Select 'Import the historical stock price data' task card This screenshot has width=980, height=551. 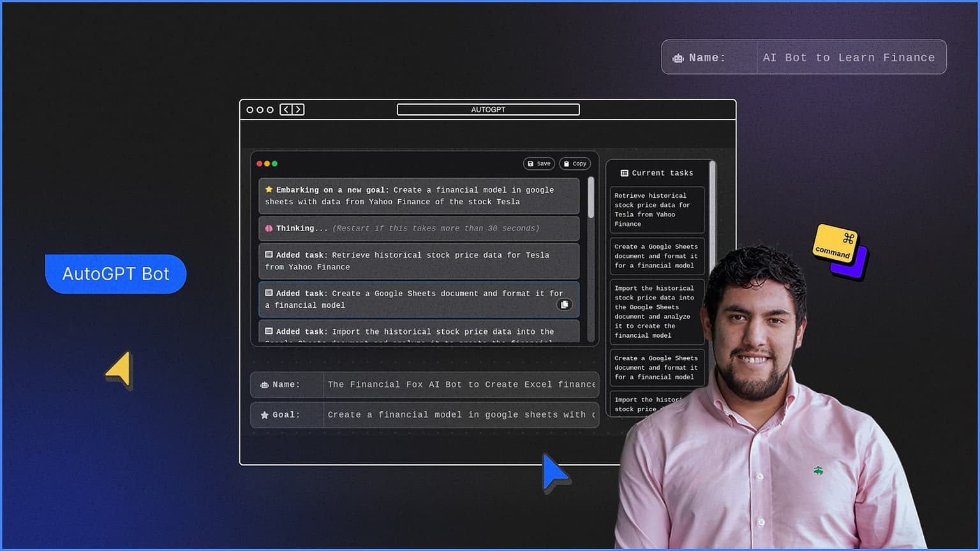(x=657, y=312)
